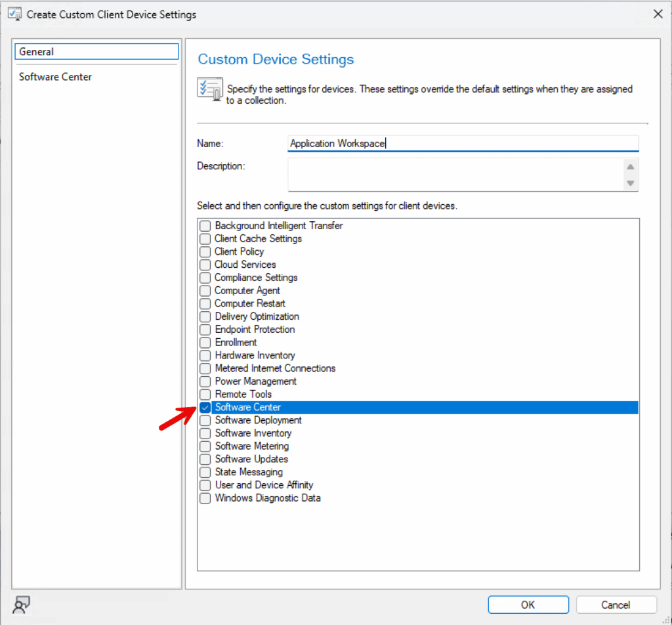Screen dimensions: 672x625
Task: Enable Computer Agent
Action: tap(205, 290)
